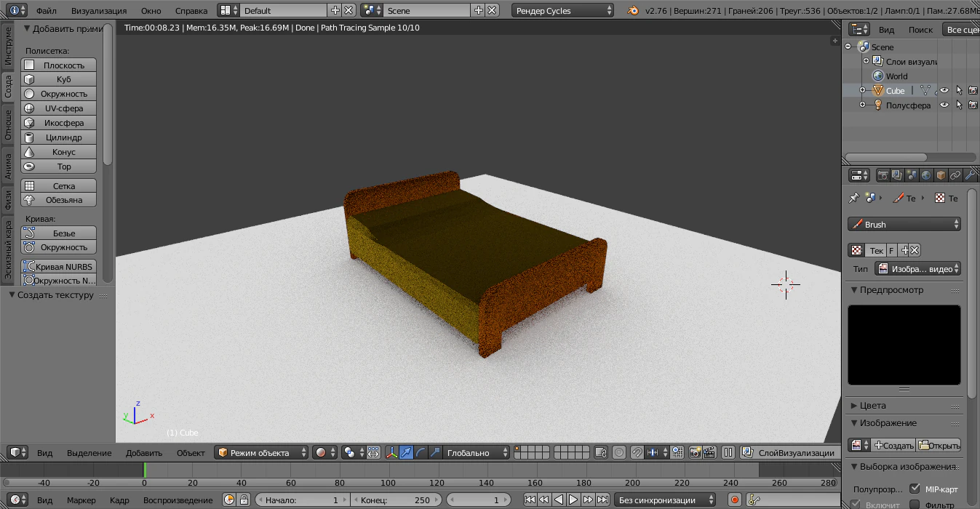Image resolution: width=980 pixels, height=509 pixels.
Task: Click the Scene name input field
Action: 427,10
